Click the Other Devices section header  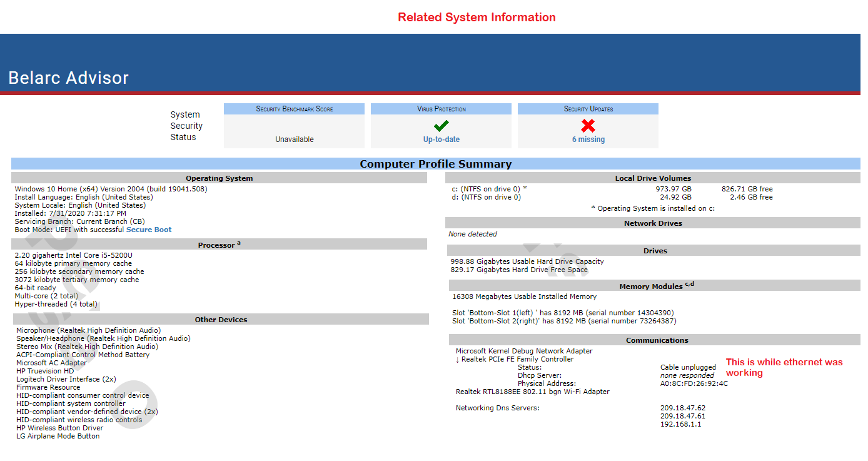221,320
